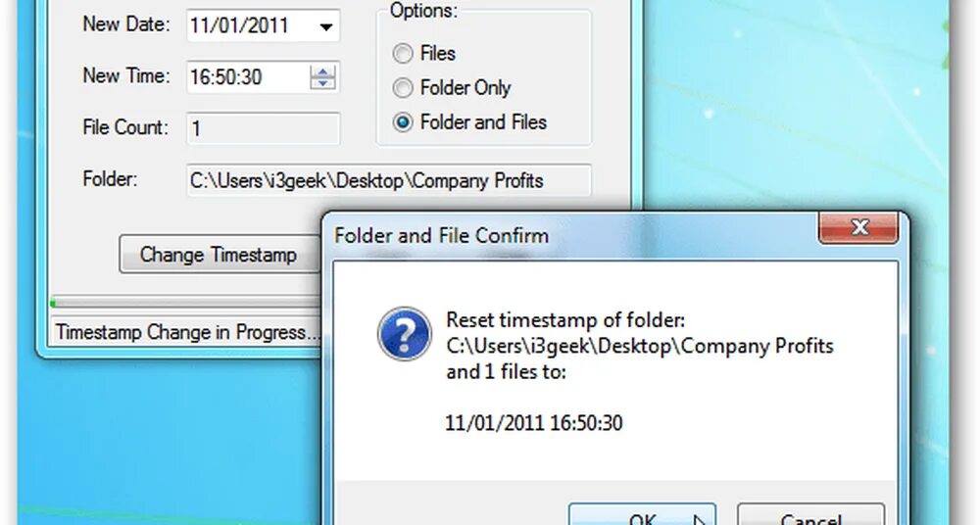Click the Options group label
The height and width of the screenshot is (525, 980).
(423, 11)
